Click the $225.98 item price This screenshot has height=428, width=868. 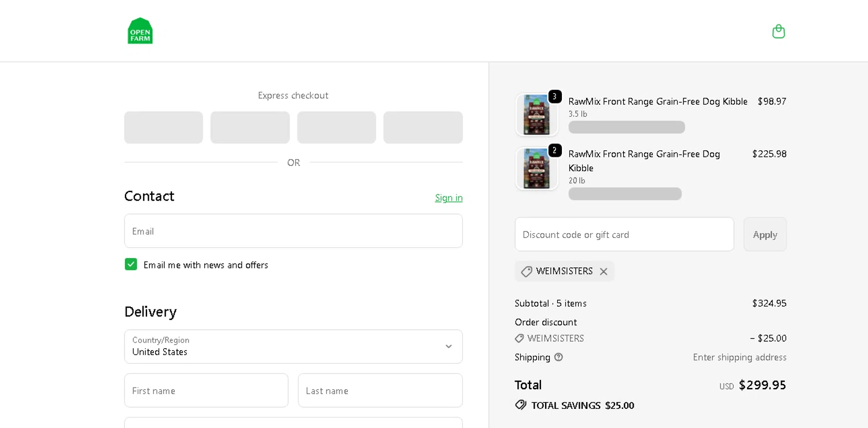[x=769, y=154]
